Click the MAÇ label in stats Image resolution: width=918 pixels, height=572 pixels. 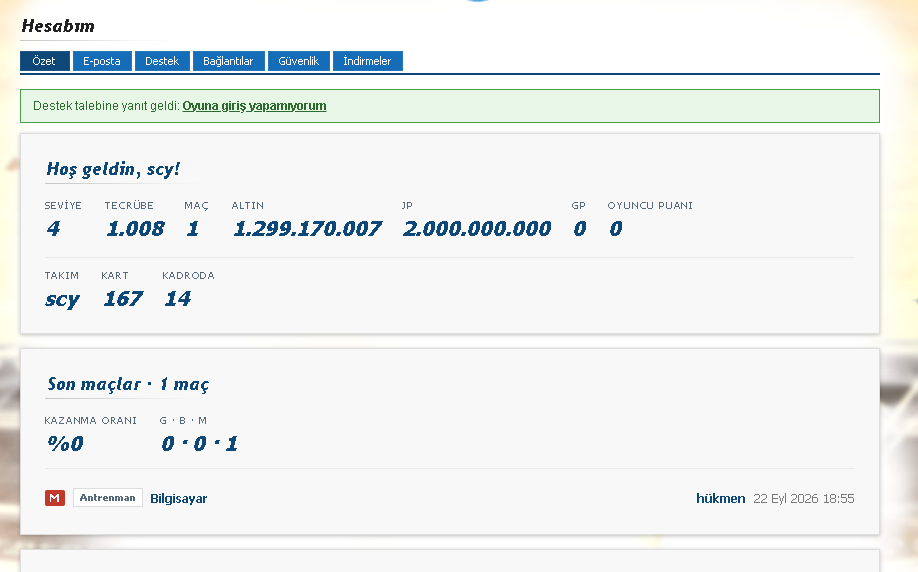[x=196, y=205]
